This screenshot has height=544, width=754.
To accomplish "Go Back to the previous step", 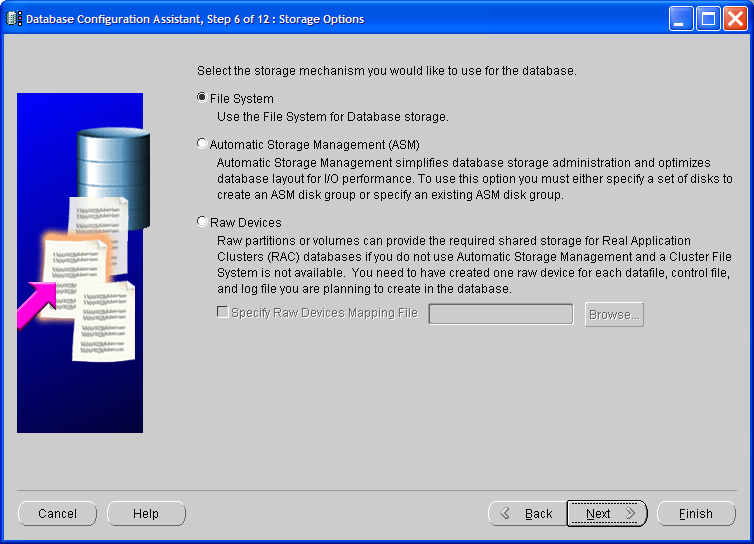I will click(528, 514).
